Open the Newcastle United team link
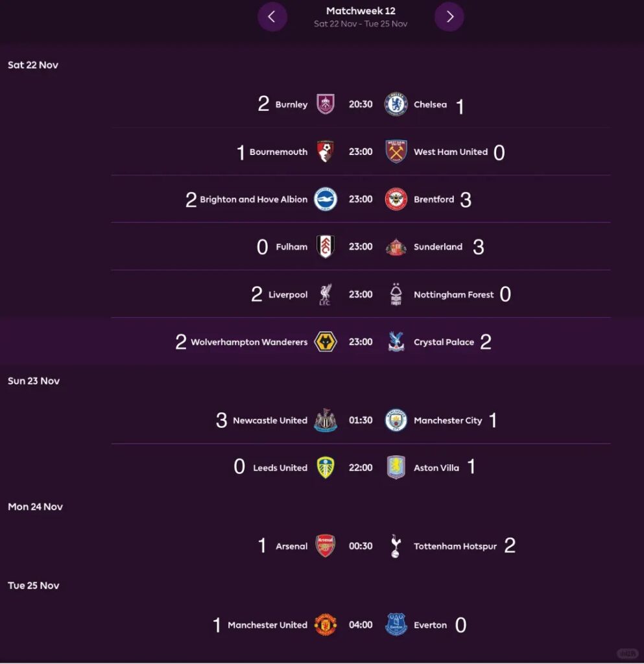The image size is (644, 664). coord(270,420)
